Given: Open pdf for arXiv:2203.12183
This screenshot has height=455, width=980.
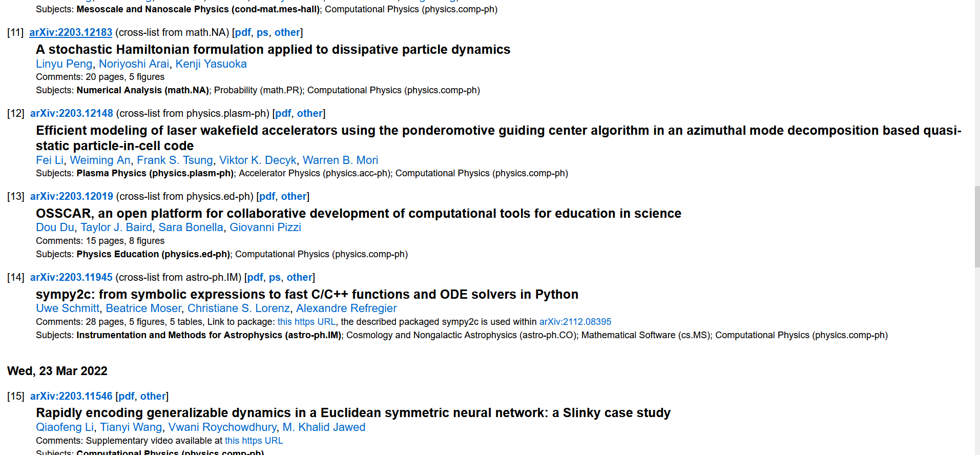Looking at the screenshot, I should click(243, 32).
